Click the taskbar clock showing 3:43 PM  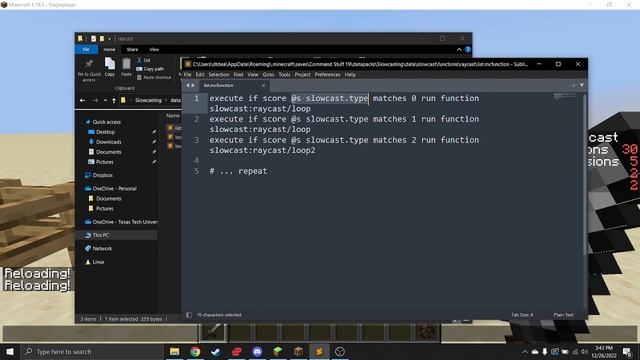(604, 351)
